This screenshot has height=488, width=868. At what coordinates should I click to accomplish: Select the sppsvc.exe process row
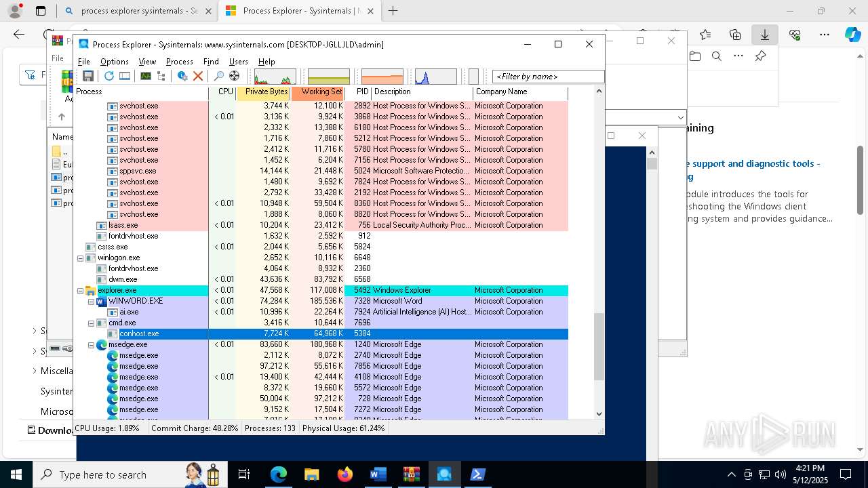[321, 171]
